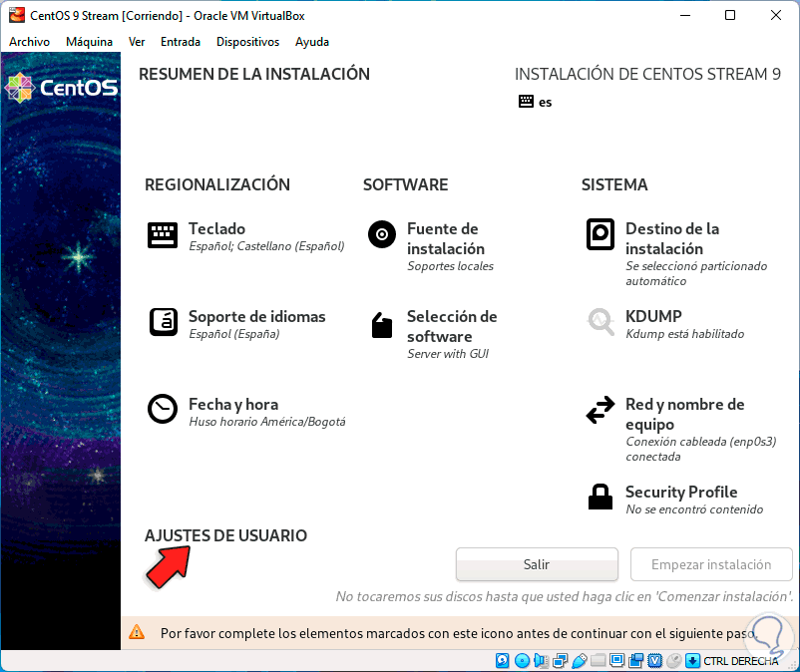
Task: Click the CTRL DERECHA host key text
Action: pyautogui.click(x=741, y=661)
